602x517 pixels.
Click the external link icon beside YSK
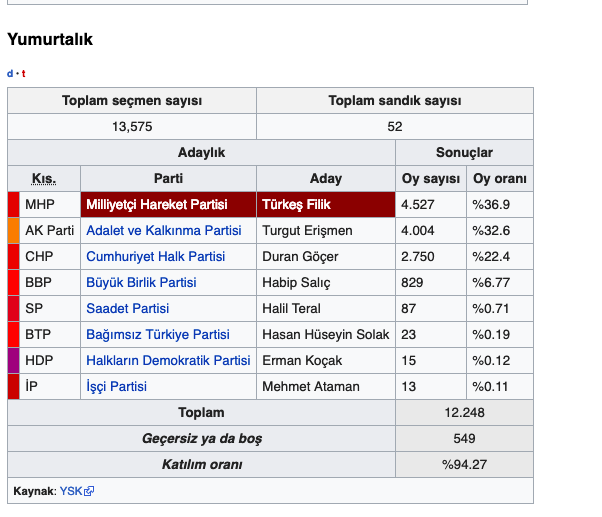89,491
